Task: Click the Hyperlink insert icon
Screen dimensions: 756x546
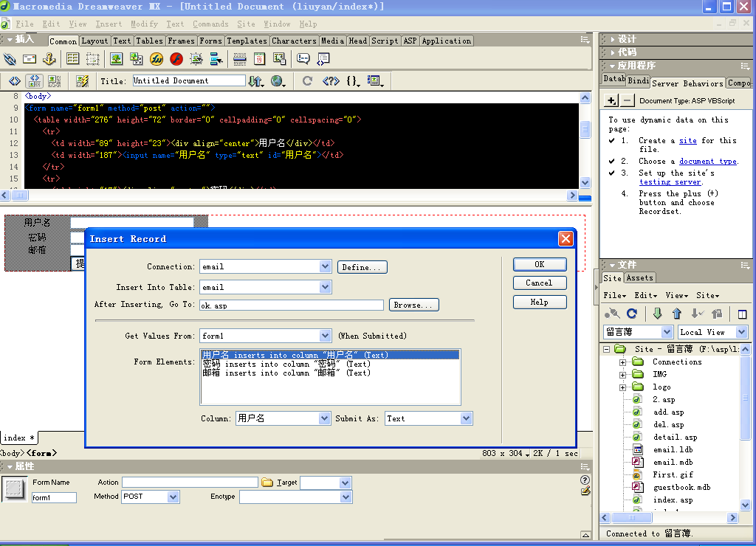Action: 10,59
